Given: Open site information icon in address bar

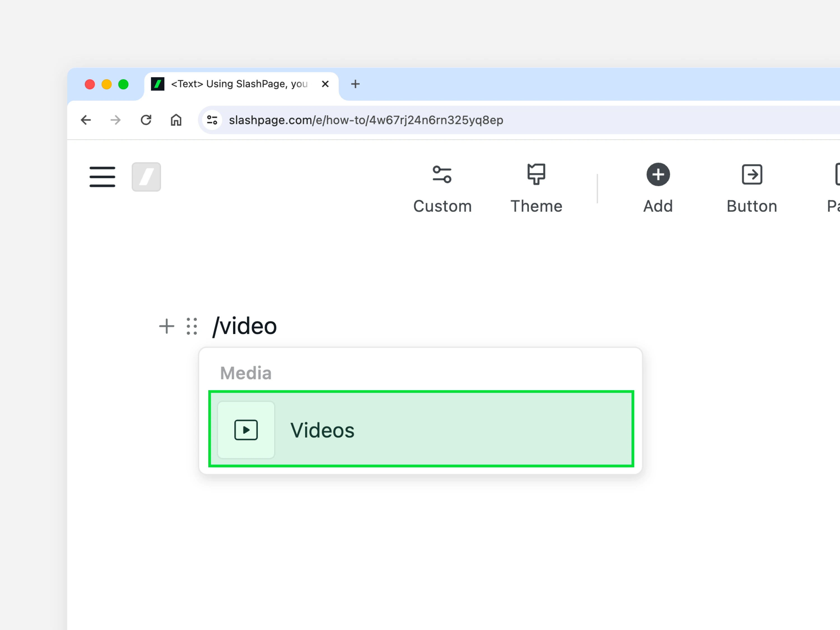Looking at the screenshot, I should tap(212, 120).
